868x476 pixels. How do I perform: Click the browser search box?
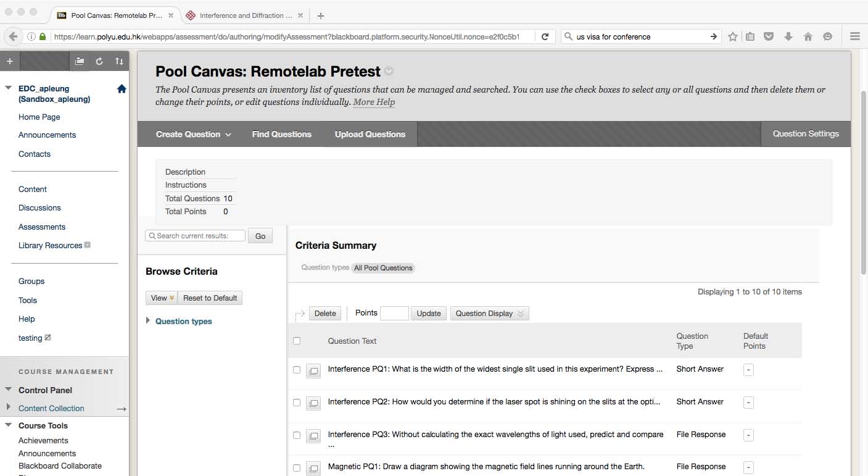coord(642,36)
